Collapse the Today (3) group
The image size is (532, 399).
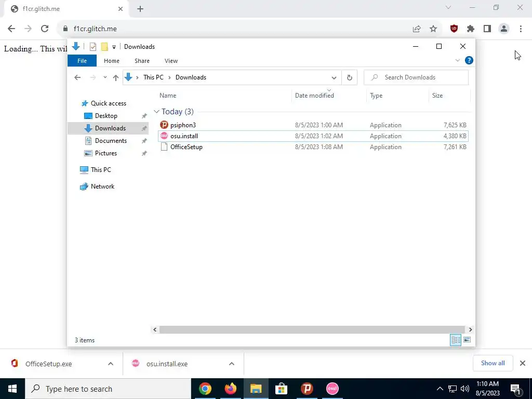(156, 112)
